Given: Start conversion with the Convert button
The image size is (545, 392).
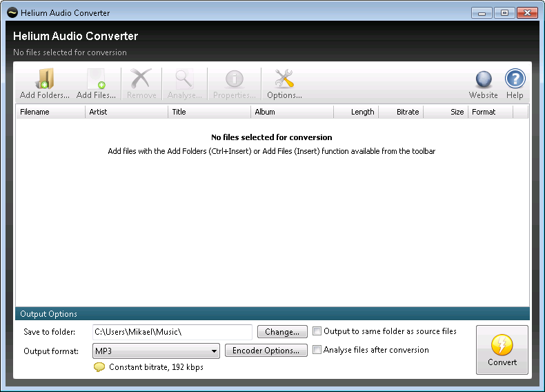Looking at the screenshot, I should (x=502, y=350).
